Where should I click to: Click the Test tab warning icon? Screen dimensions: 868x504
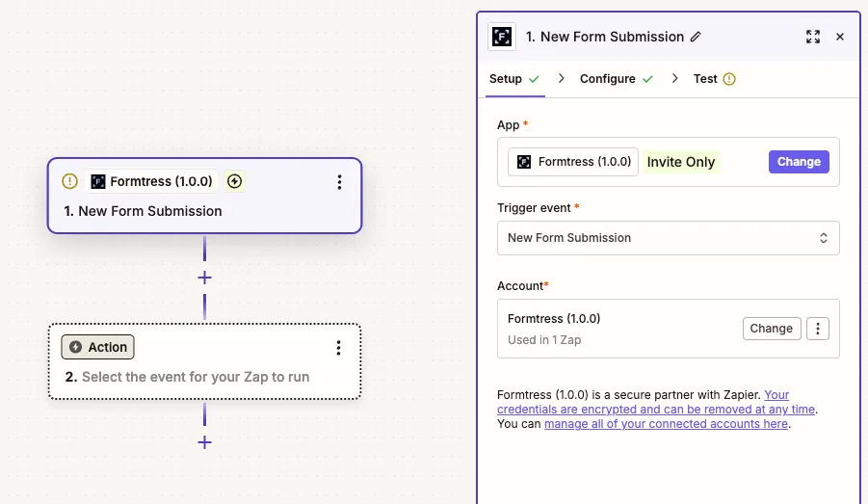pyautogui.click(x=729, y=79)
